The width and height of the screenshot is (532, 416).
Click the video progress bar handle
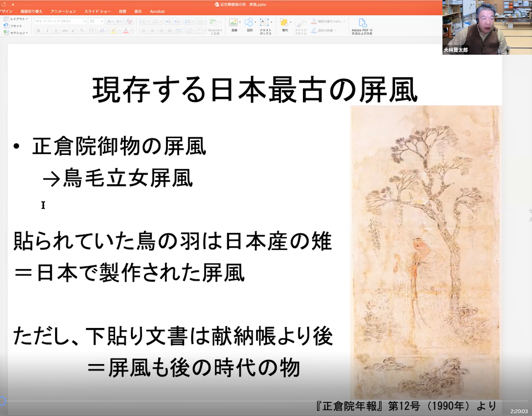tap(2, 401)
